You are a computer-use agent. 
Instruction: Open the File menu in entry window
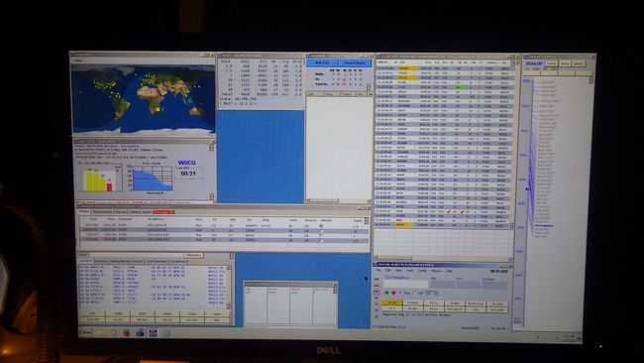[378, 271]
